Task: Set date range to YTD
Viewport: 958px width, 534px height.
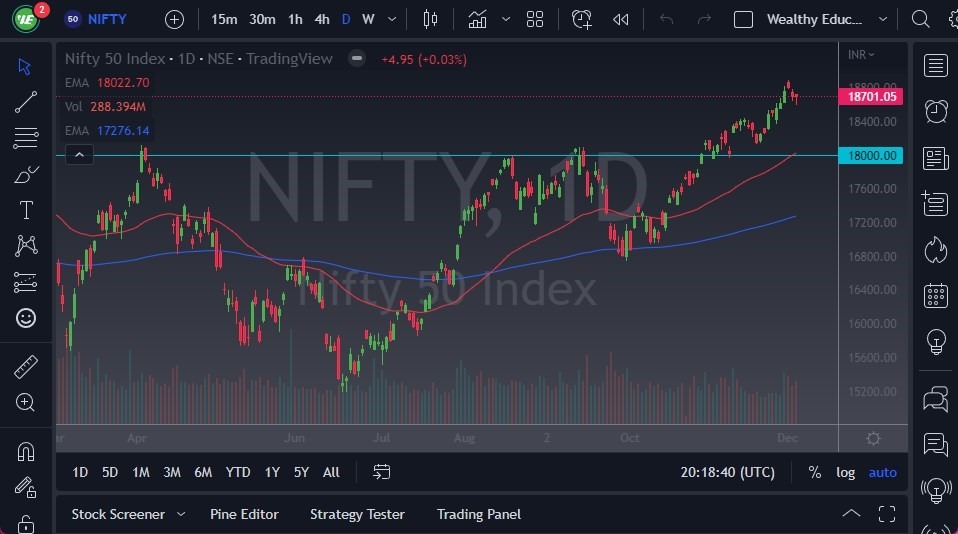Action: (x=238, y=472)
